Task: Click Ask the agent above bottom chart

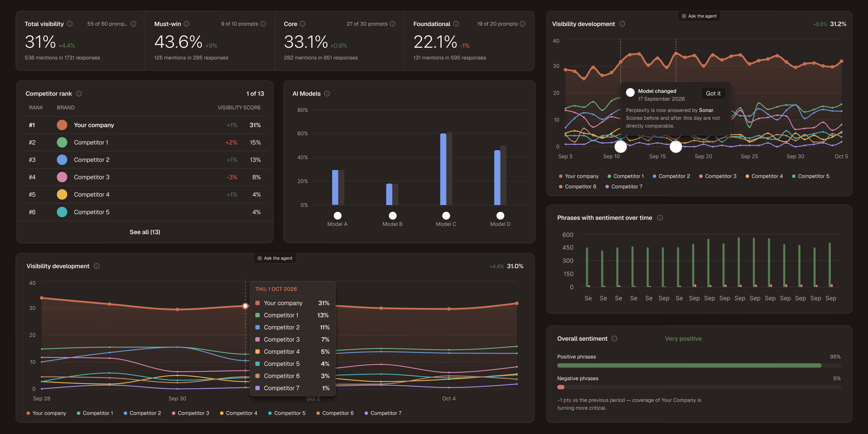Action: pos(275,258)
